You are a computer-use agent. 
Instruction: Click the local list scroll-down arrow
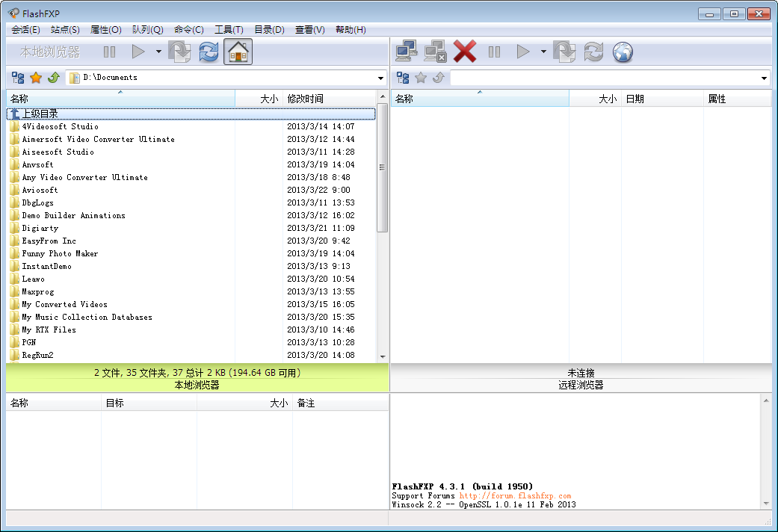(383, 356)
